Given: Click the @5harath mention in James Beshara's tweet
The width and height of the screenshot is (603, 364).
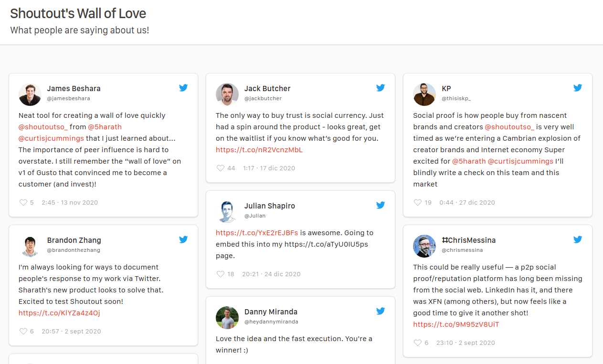Looking at the screenshot, I should 105,127.
